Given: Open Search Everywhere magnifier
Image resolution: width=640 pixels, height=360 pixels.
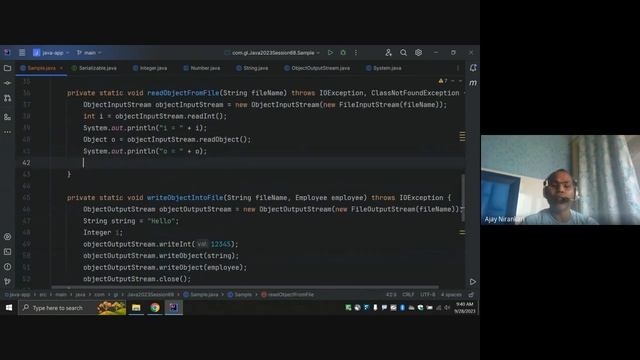Looking at the screenshot, I should tap(403, 53).
